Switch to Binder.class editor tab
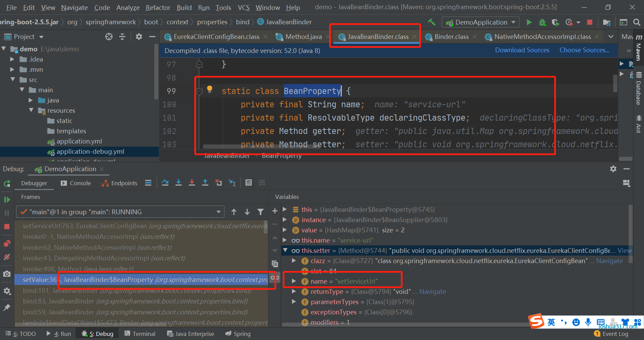Screen dimensions: 644x340 [451, 37]
